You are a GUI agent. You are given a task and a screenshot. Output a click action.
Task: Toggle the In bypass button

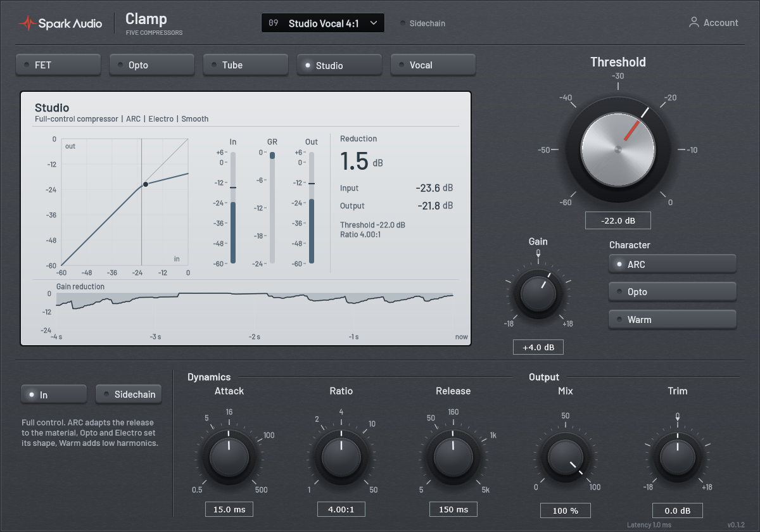pyautogui.click(x=54, y=395)
